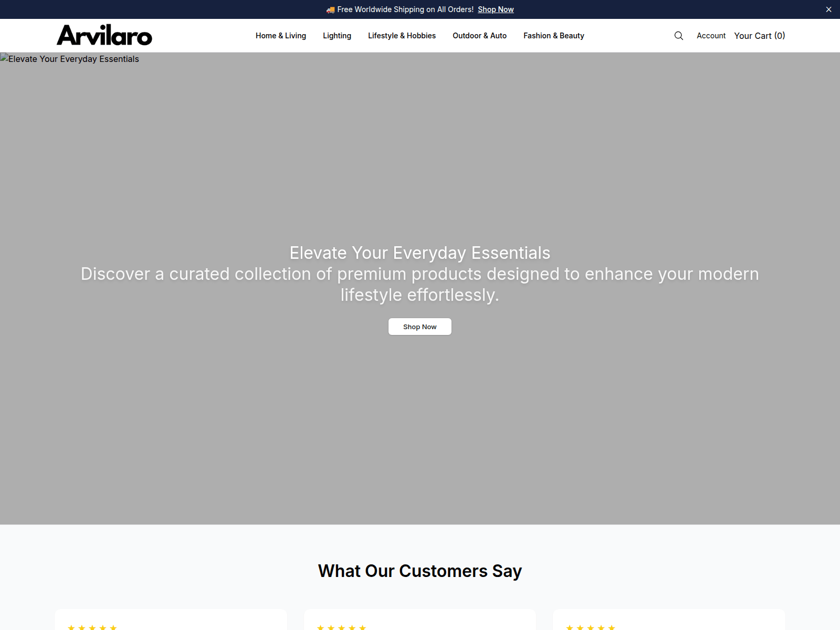Open the Fashion & Beauty menu
This screenshot has width=840, height=630.
click(x=554, y=36)
